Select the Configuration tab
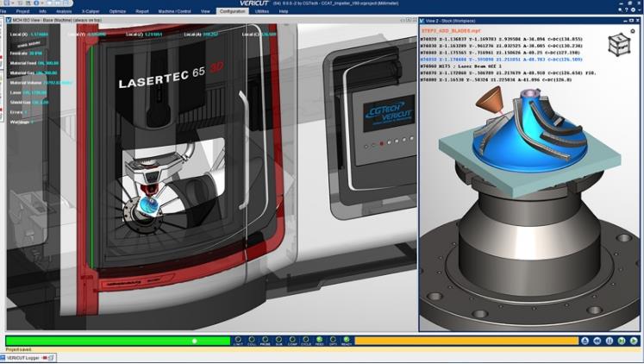 (x=233, y=11)
